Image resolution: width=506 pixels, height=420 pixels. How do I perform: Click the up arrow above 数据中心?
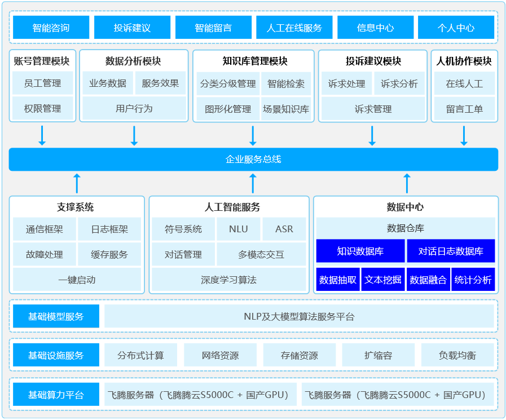coord(406,183)
